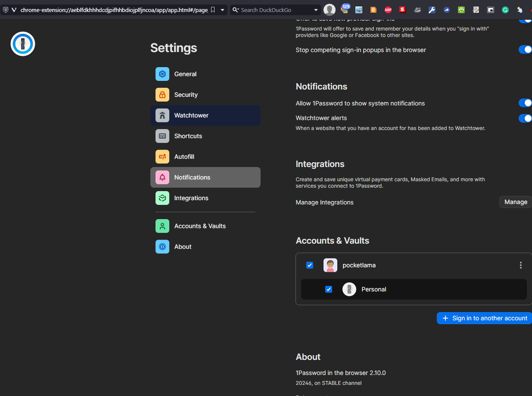
Task: Click the browser profile avatar icon
Action: click(x=329, y=10)
